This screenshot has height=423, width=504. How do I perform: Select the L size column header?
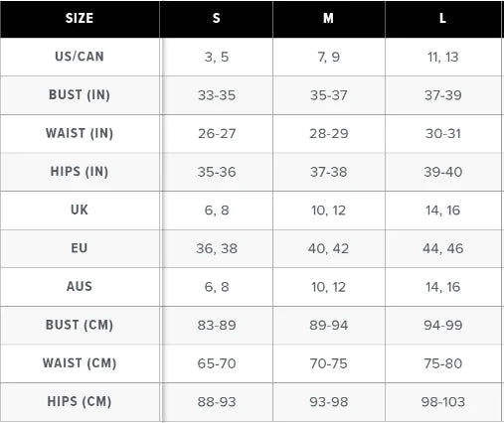[442, 18]
